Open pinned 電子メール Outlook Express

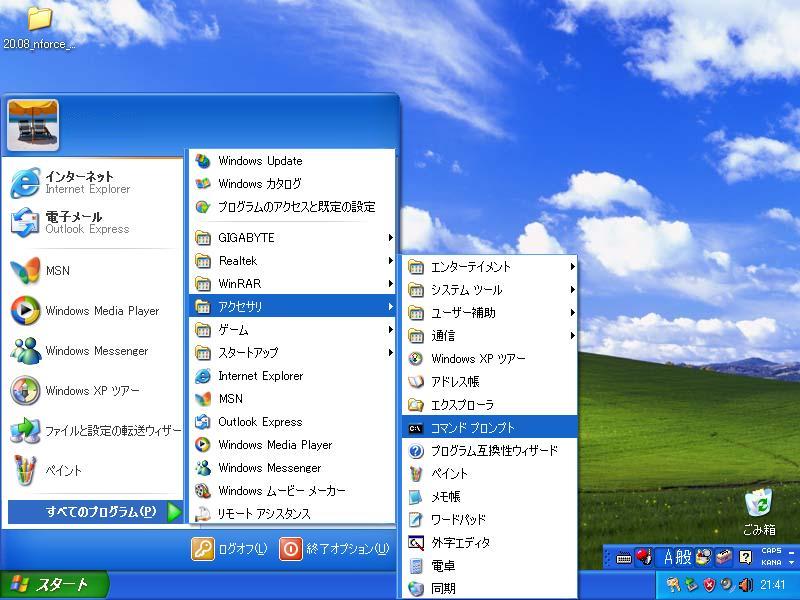(x=94, y=222)
